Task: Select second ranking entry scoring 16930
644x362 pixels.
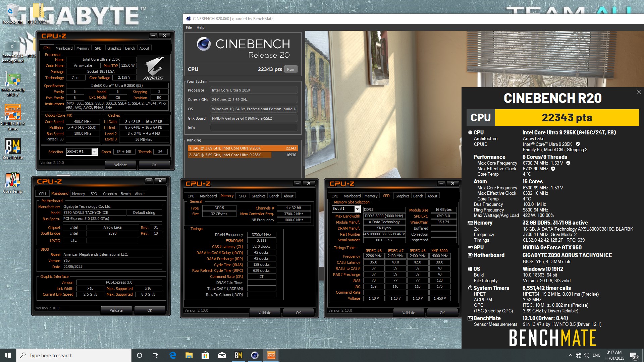Action: (243, 155)
